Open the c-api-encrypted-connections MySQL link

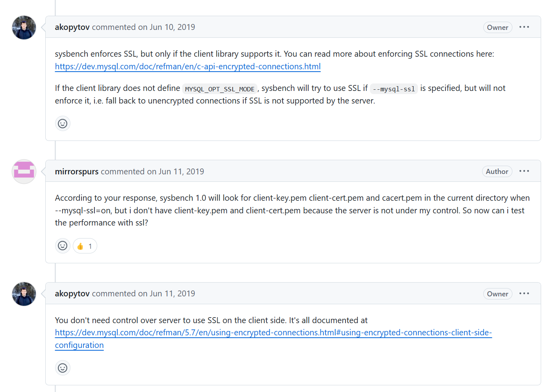click(x=188, y=67)
